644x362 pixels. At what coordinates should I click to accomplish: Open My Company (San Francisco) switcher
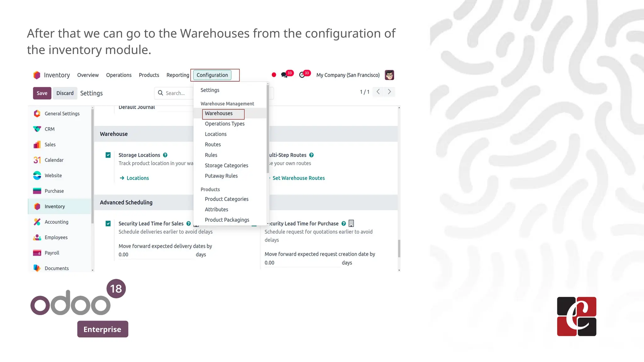pyautogui.click(x=348, y=75)
